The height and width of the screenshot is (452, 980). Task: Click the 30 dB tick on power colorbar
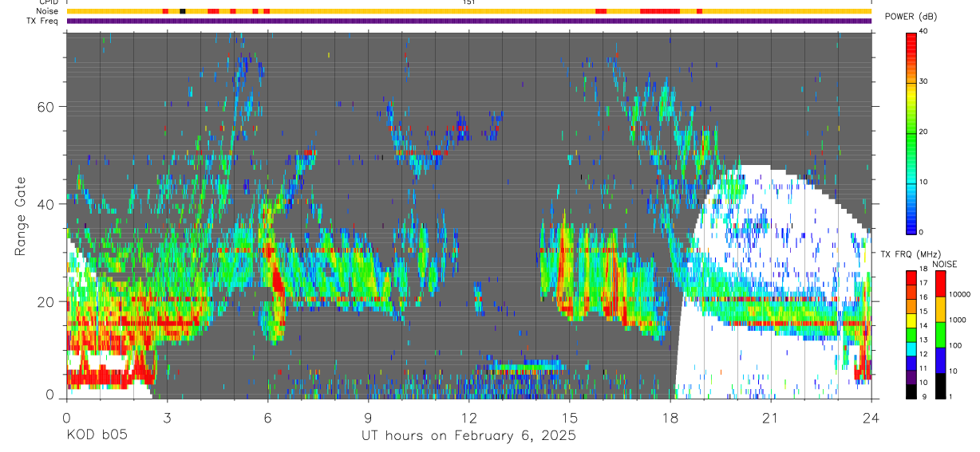[925, 81]
